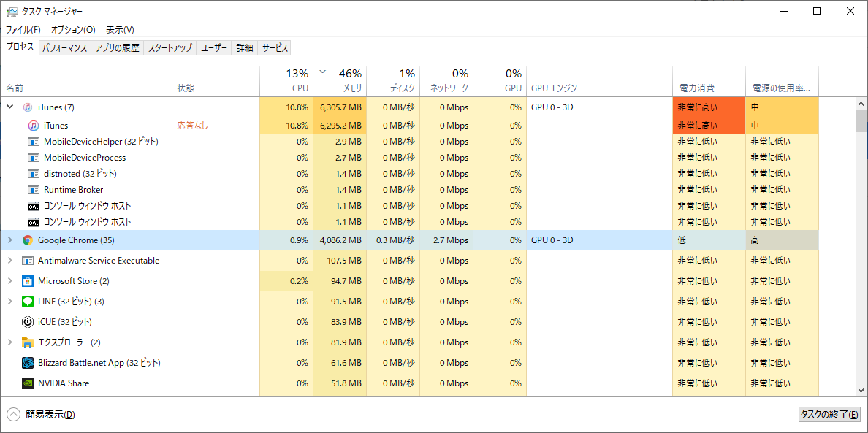Screen dimensions: 868x433
Task: Select the unresponsive iTunes child process row
Action: click(x=110, y=126)
